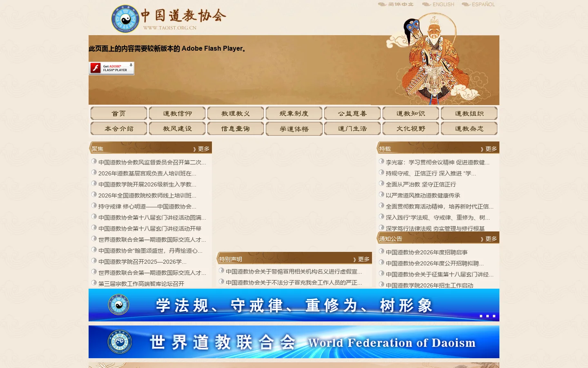Open notice 关于征集第十八届玄门讲经
The image size is (588, 368).
click(439, 274)
